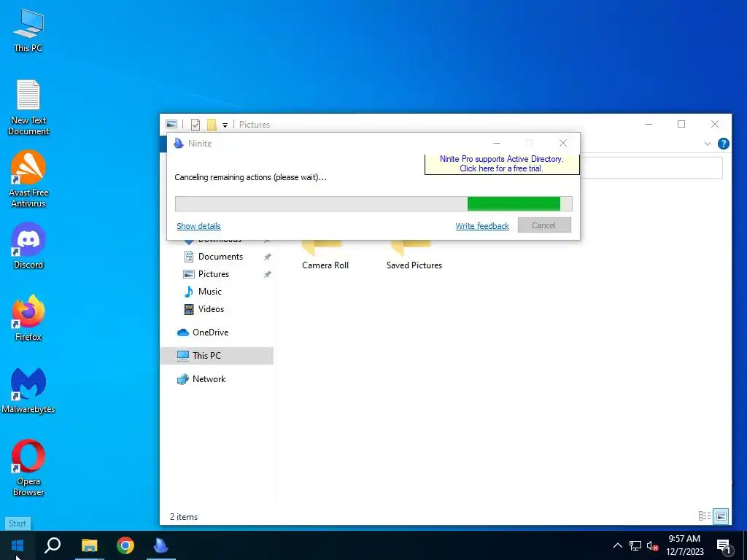Click Write feedback link in Ninite
Image resolution: width=747 pixels, height=560 pixels.
pos(482,226)
